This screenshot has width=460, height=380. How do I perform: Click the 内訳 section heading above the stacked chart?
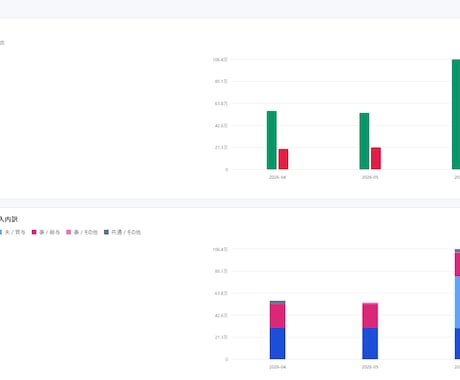click(x=9, y=219)
